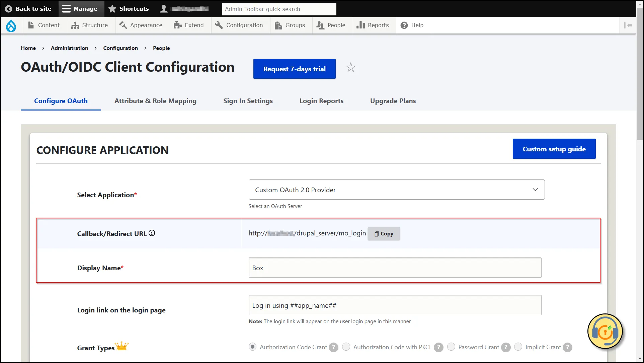The image size is (644, 363).
Task: Switch to Sign In Settings tab
Action: pyautogui.click(x=248, y=101)
